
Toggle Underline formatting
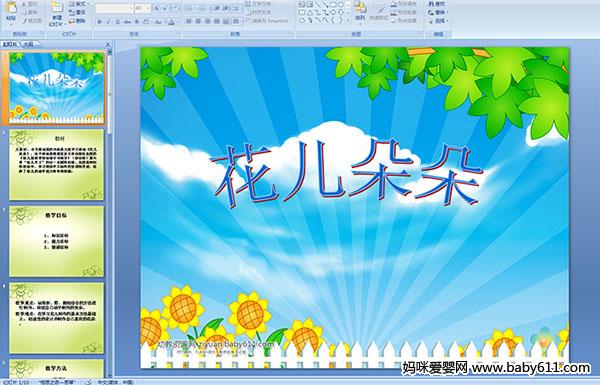117,22
